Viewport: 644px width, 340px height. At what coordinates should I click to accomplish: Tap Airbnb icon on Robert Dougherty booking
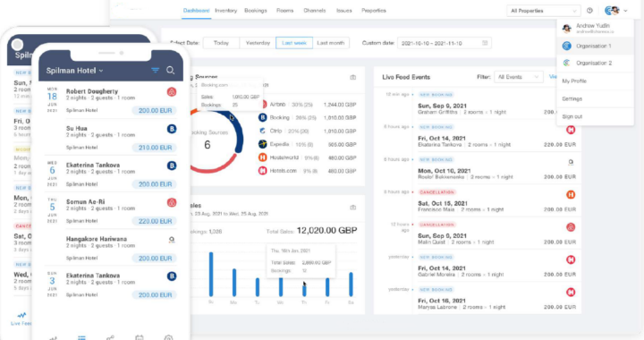[172, 92]
